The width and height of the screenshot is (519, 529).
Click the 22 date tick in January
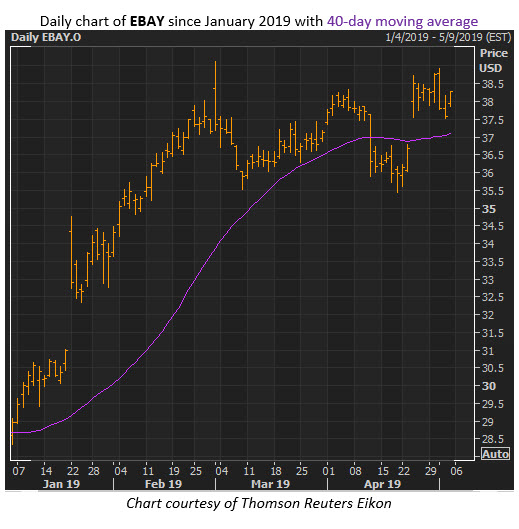coord(73,471)
